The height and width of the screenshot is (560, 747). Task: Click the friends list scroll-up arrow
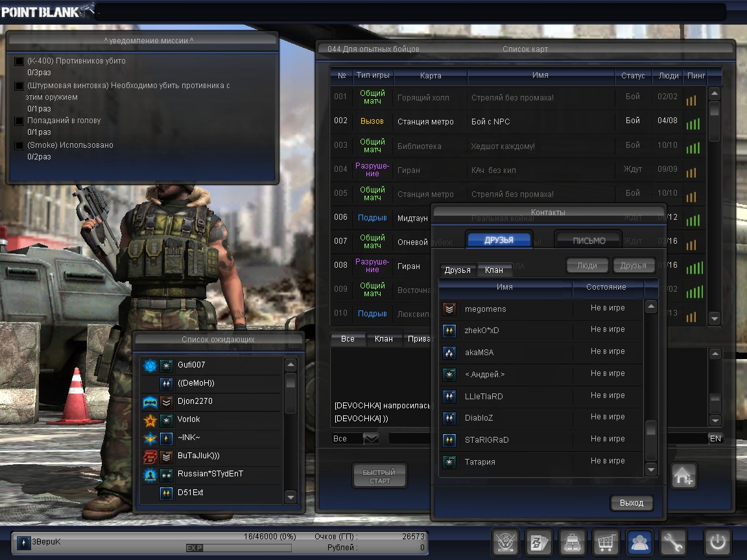651,306
